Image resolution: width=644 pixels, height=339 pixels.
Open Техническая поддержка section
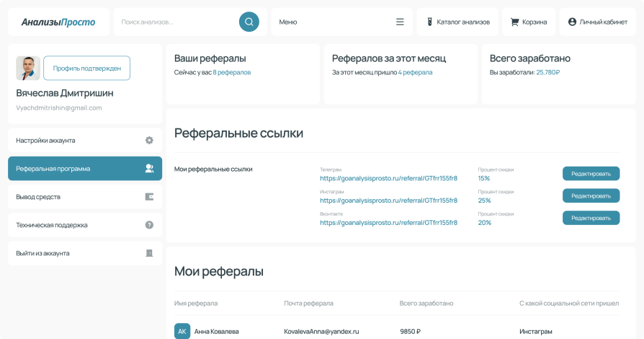[x=85, y=225]
